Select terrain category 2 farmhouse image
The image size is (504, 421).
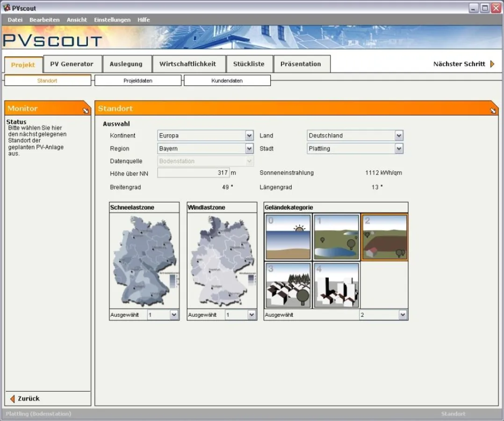[x=384, y=237]
